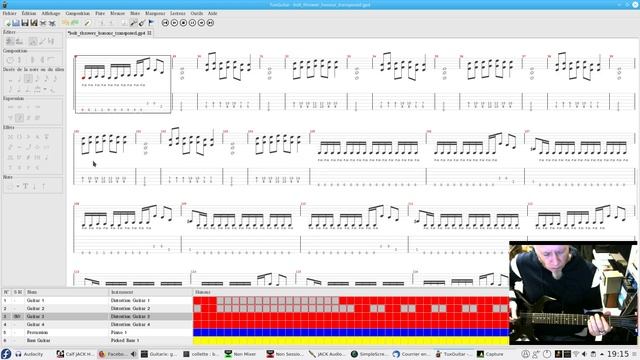This screenshot has width=640, height=360.
Task: Click Guitar 1 first red measure cell
Action: 197,300
